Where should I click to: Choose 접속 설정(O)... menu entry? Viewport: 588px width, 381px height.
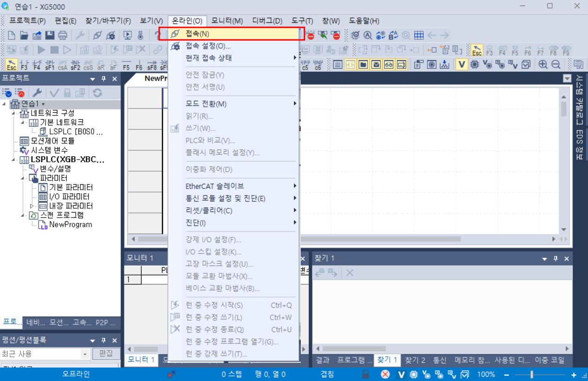[x=234, y=46]
